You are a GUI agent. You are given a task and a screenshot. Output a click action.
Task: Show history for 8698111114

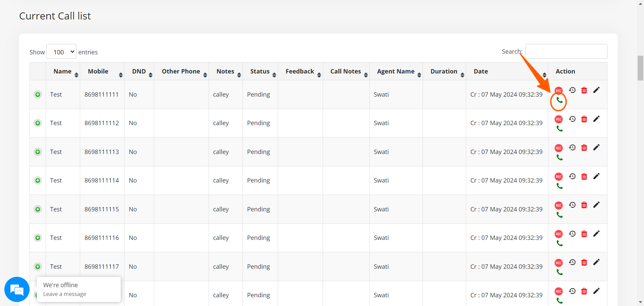coord(572,176)
